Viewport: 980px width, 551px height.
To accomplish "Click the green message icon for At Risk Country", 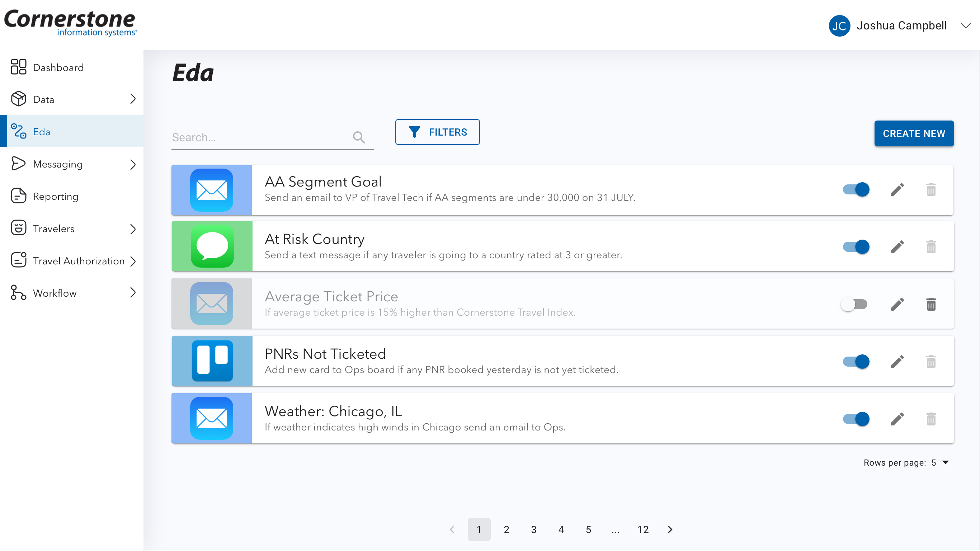I will [212, 246].
